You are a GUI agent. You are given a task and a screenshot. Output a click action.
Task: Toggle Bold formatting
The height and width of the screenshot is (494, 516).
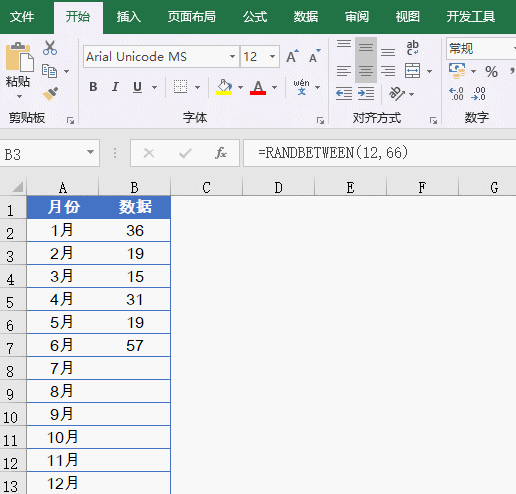point(93,87)
